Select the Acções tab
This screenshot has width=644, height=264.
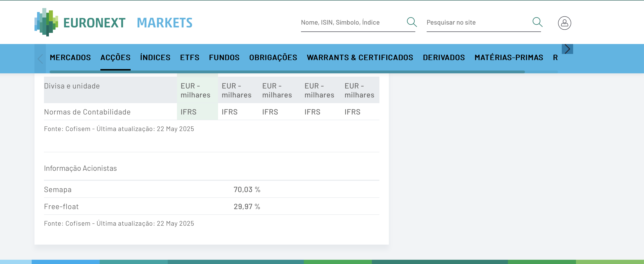(115, 57)
